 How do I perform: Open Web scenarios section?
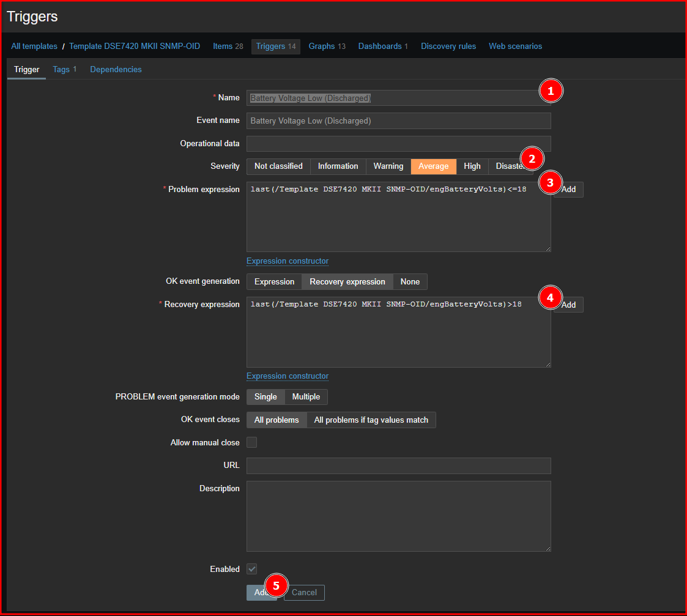click(x=515, y=46)
